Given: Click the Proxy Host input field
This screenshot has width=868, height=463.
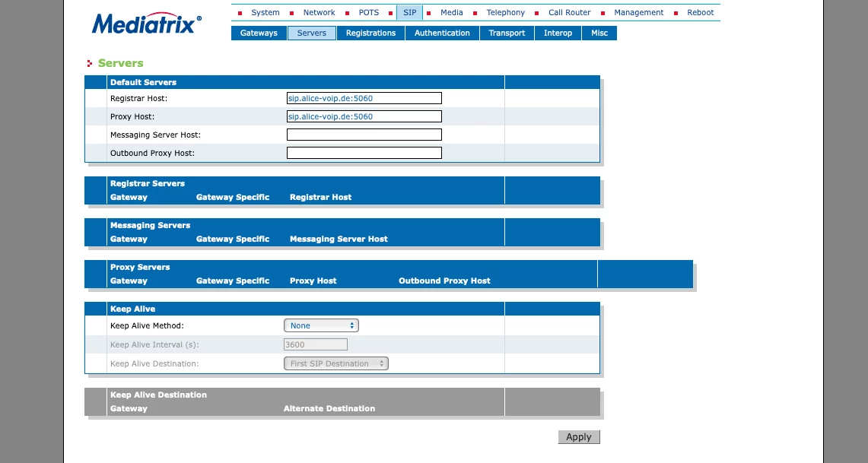Looking at the screenshot, I should (x=364, y=117).
